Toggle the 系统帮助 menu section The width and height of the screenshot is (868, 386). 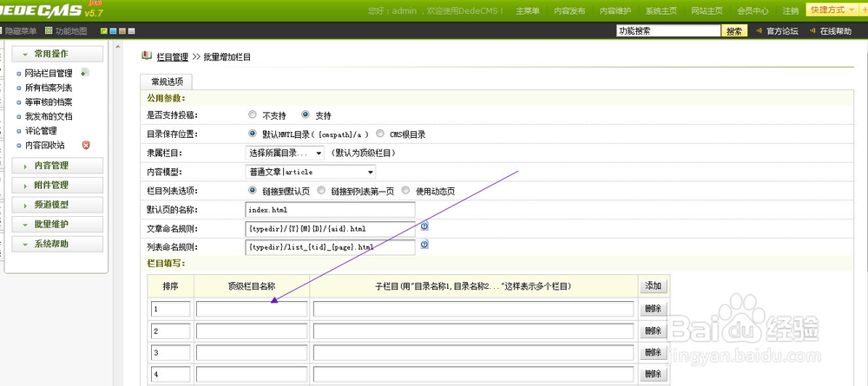57,244
